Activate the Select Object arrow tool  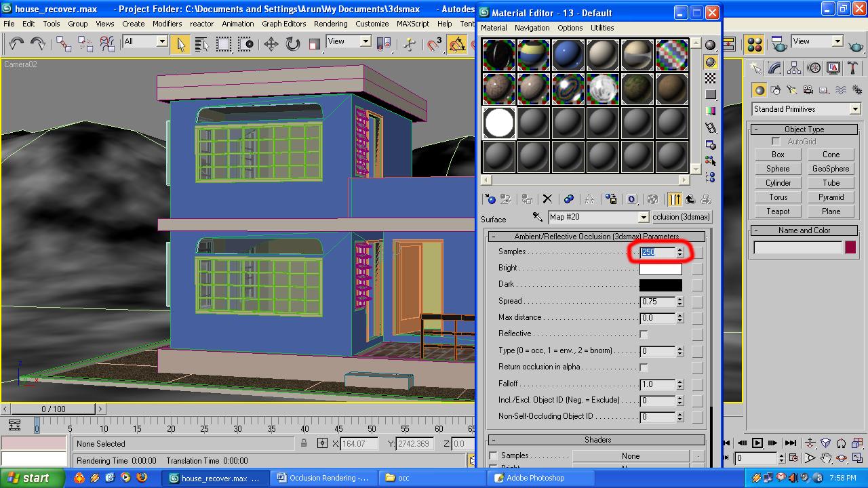180,44
